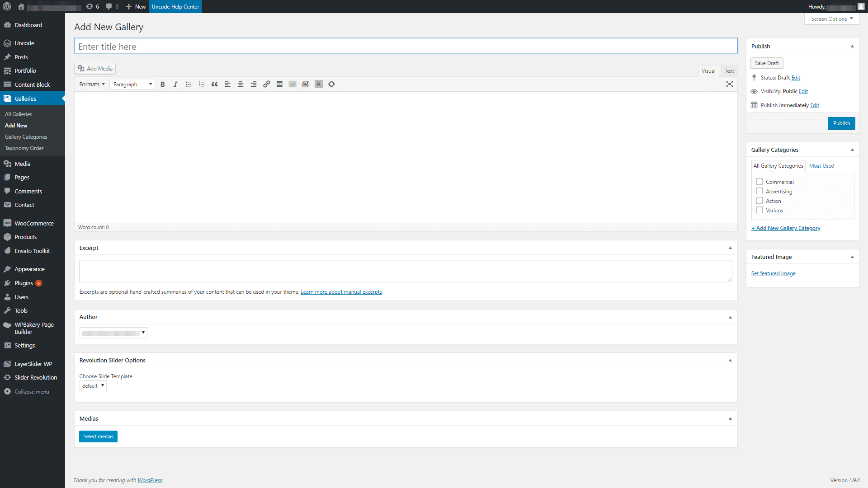Viewport: 868px width, 488px height.
Task: Align text left
Action: pos(227,84)
